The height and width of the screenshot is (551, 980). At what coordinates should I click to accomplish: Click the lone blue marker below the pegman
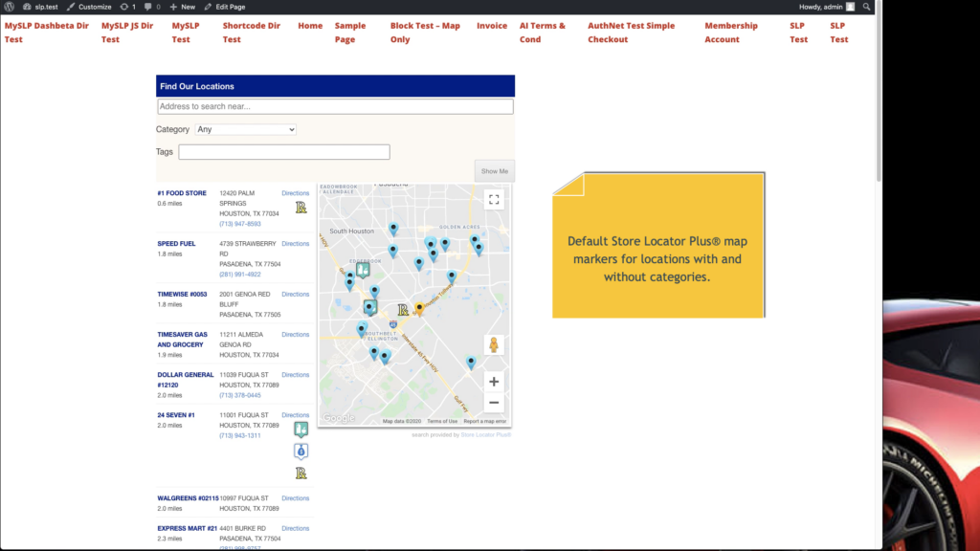pos(471,362)
